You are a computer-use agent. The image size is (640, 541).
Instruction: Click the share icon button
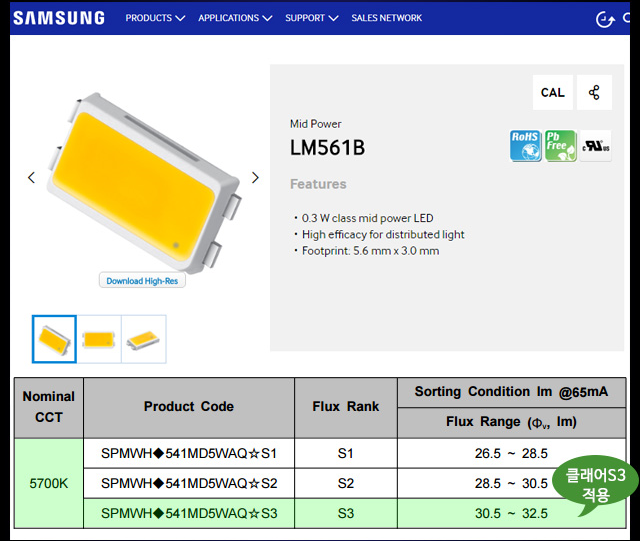pyautogui.click(x=594, y=92)
